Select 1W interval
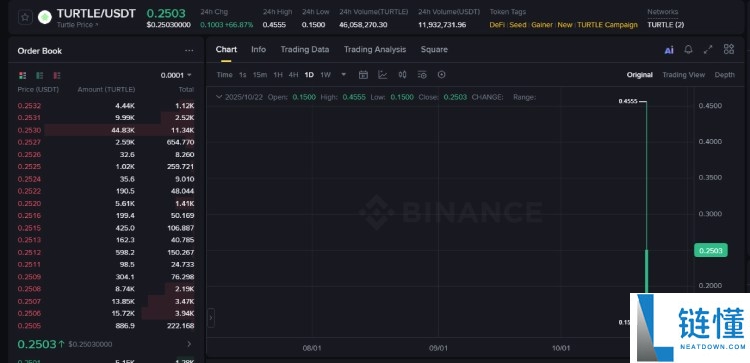The image size is (750, 363). (x=325, y=75)
